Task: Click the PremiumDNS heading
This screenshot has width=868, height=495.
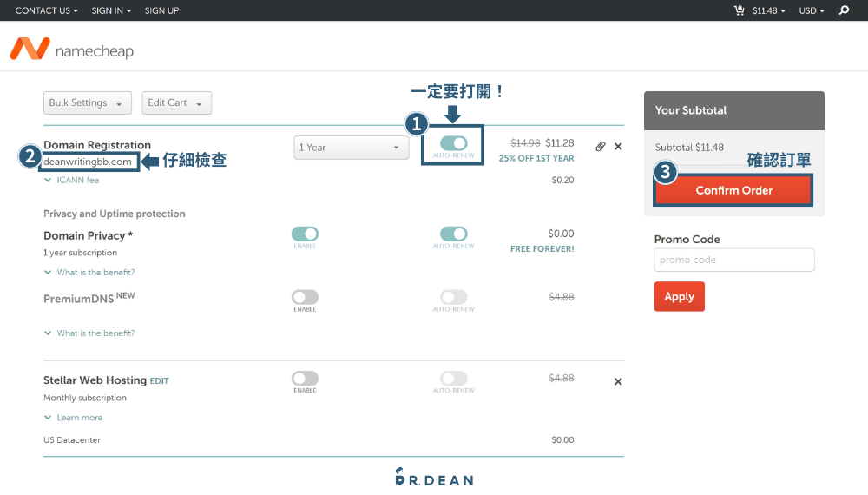Action: click(89, 298)
